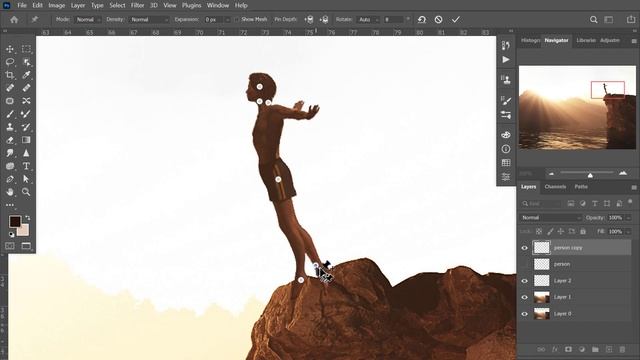The image size is (640, 360).
Task: Commit Puppet Warp with the checkmark
Action: click(456, 20)
